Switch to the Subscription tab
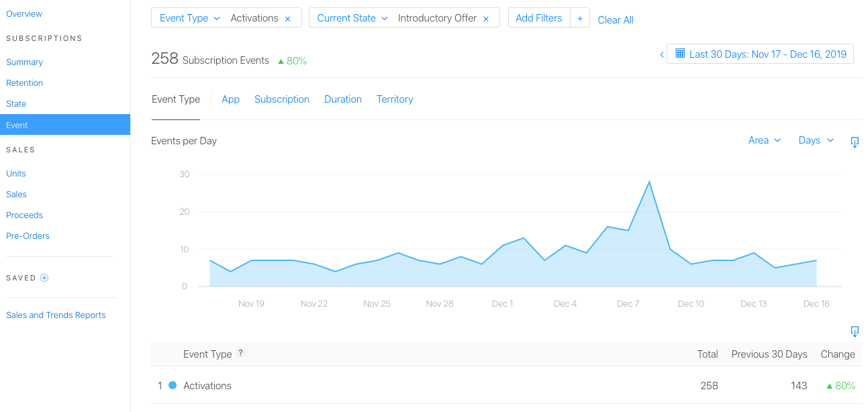This screenshot has height=412, width=868. [x=282, y=99]
